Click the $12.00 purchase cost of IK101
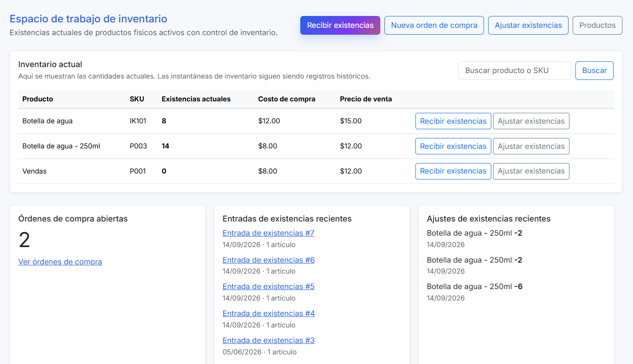Image resolution: width=633 pixels, height=364 pixels. click(269, 121)
